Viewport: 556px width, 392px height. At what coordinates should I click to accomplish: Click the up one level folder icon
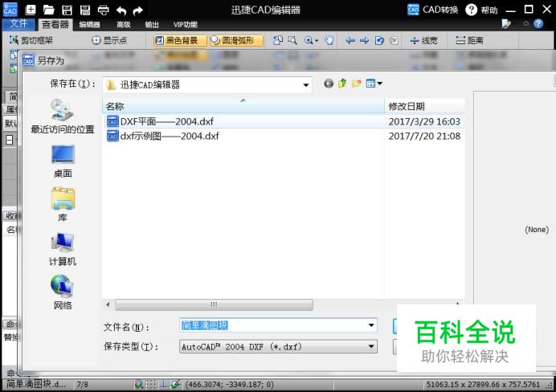342,84
